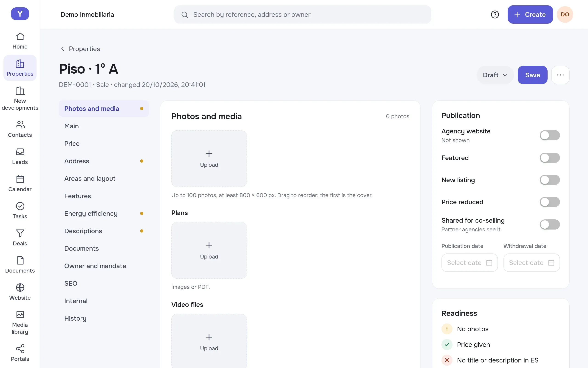Open the Descriptions section
The height and width of the screenshot is (368, 588).
pos(104,231)
